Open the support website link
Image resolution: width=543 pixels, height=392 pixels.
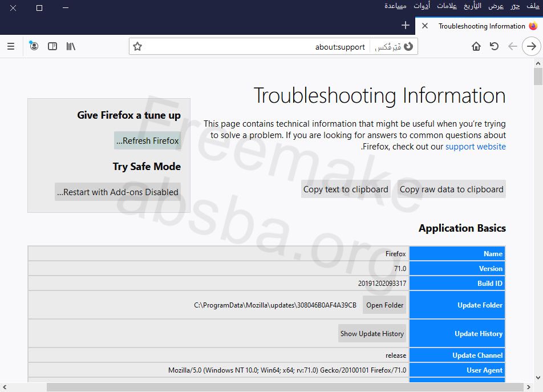point(476,147)
